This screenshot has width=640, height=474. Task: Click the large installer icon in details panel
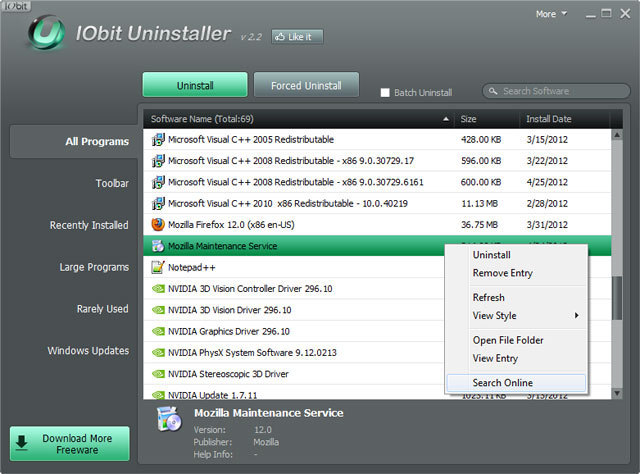pyautogui.click(x=169, y=419)
